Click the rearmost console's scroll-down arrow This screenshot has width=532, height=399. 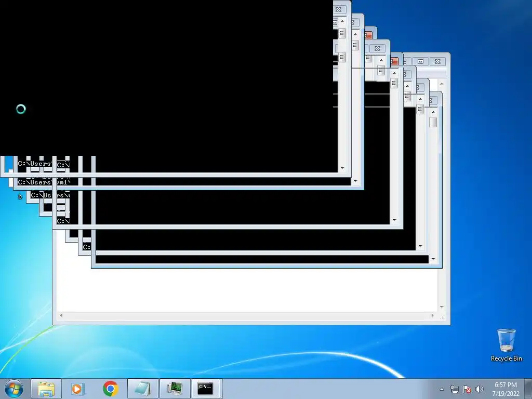tap(433, 259)
